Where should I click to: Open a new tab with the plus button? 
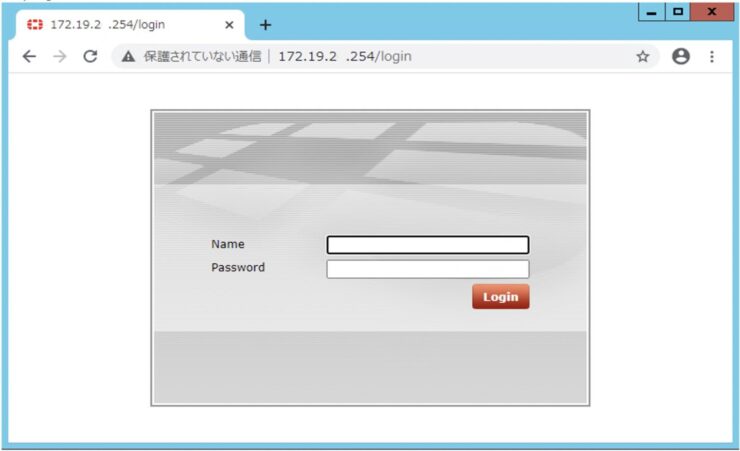(x=265, y=25)
